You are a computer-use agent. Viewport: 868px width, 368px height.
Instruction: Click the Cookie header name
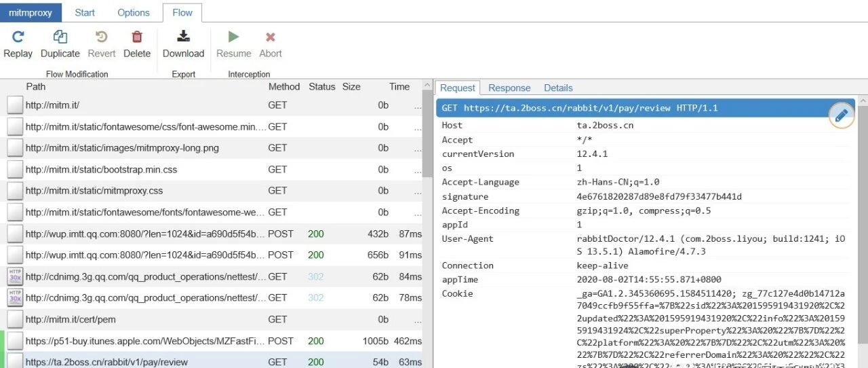[x=457, y=294]
